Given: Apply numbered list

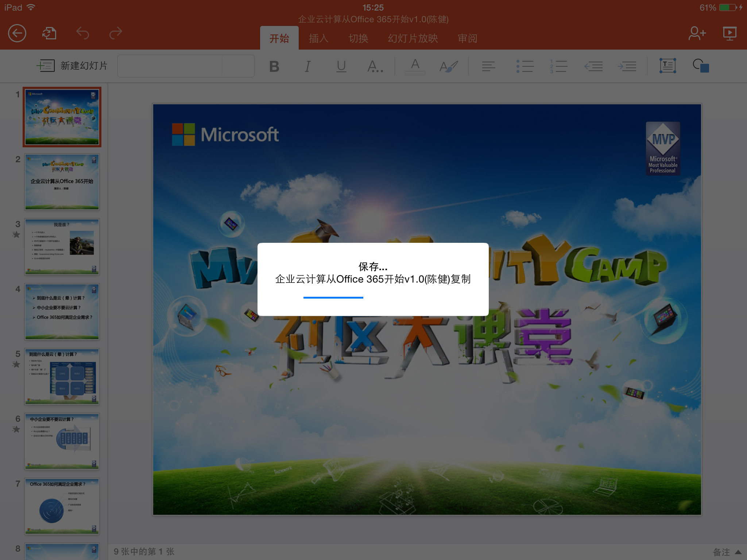Looking at the screenshot, I should 558,66.
